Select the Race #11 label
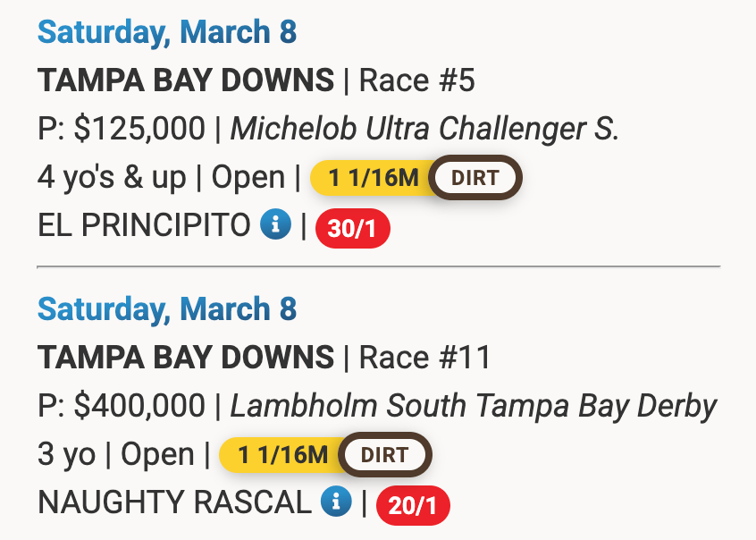 point(425,359)
